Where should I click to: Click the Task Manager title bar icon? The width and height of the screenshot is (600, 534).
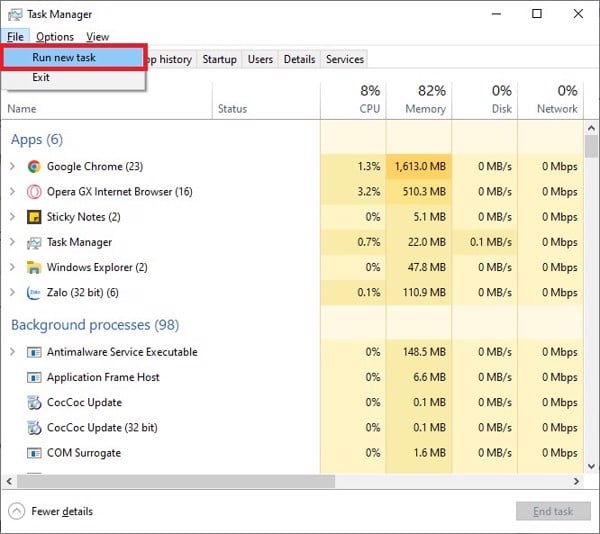pos(15,15)
